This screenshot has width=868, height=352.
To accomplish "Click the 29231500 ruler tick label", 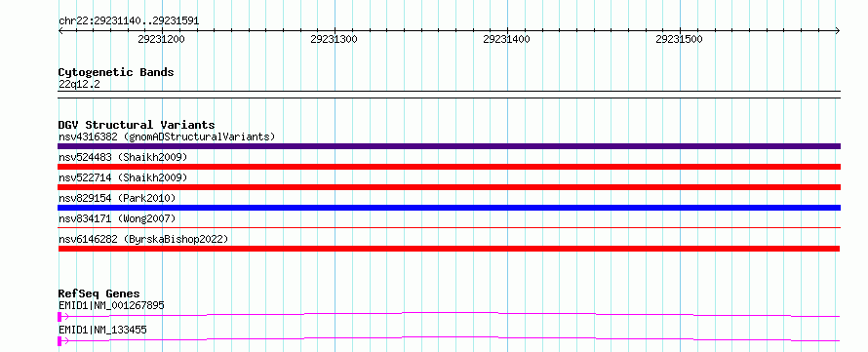I will click(x=679, y=39).
